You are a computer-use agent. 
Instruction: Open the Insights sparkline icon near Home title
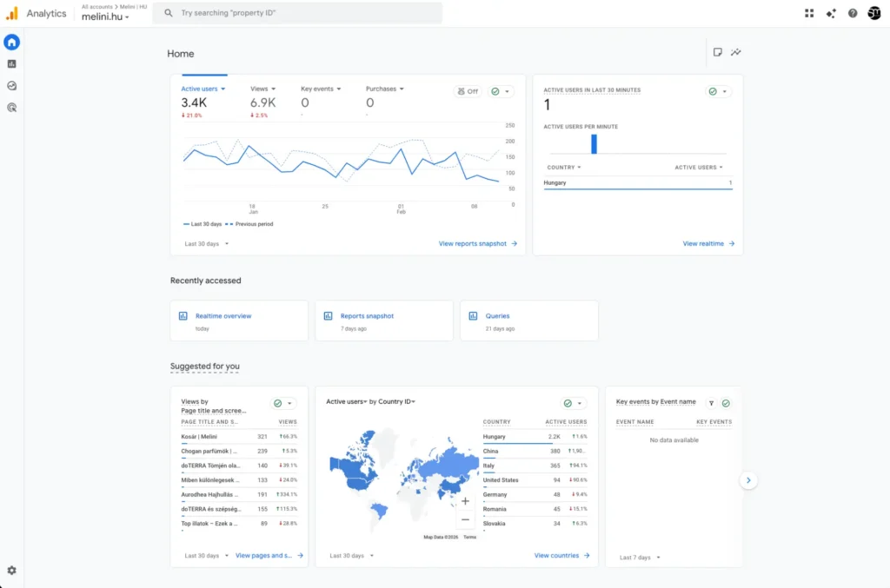coord(735,52)
